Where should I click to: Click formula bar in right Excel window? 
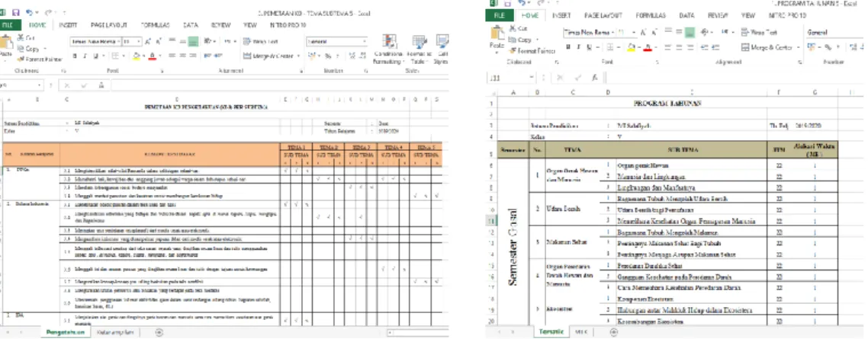[736, 78]
